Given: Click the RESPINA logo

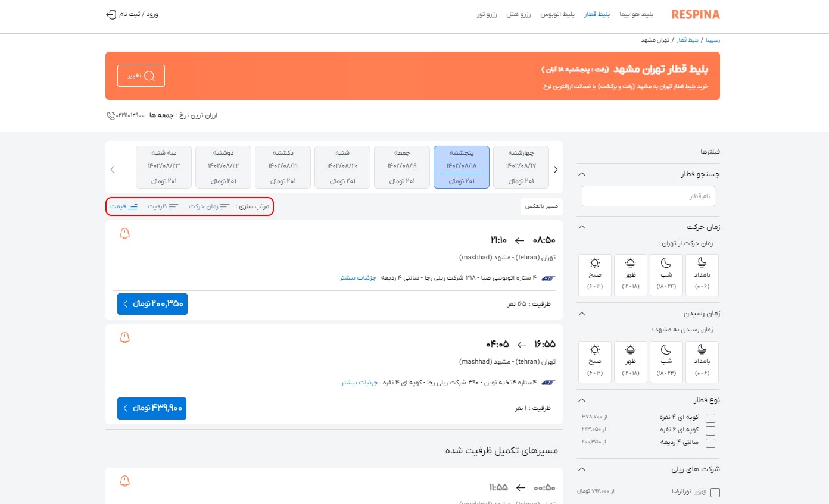Looking at the screenshot, I should (696, 14).
